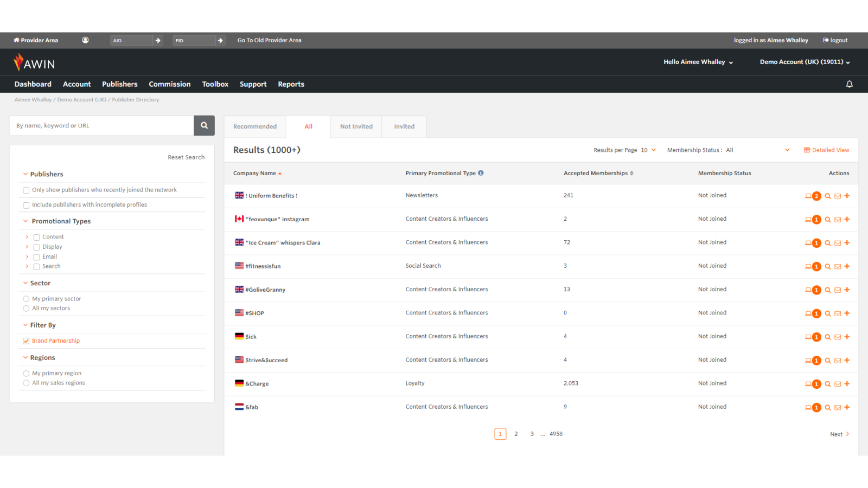Collapse the Promotional Types section

(x=25, y=221)
